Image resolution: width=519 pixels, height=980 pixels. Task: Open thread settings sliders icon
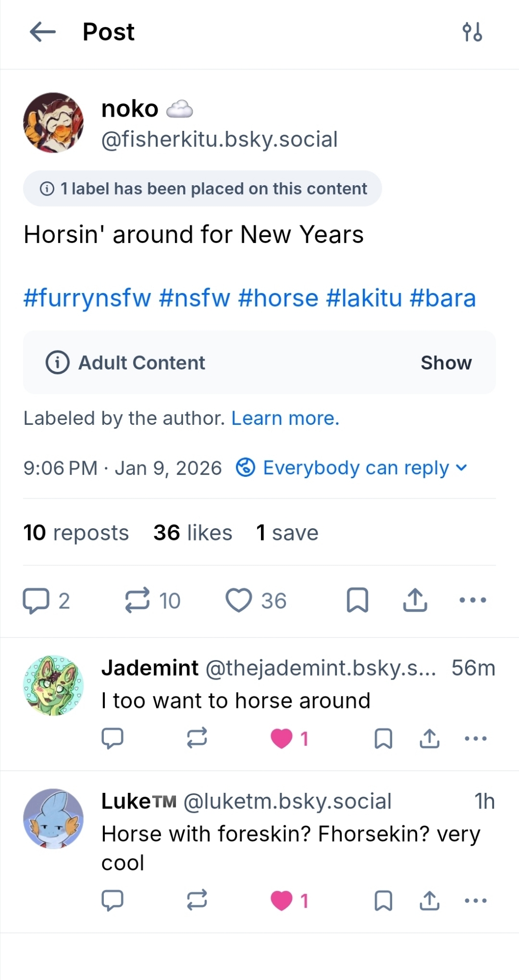[x=472, y=32]
